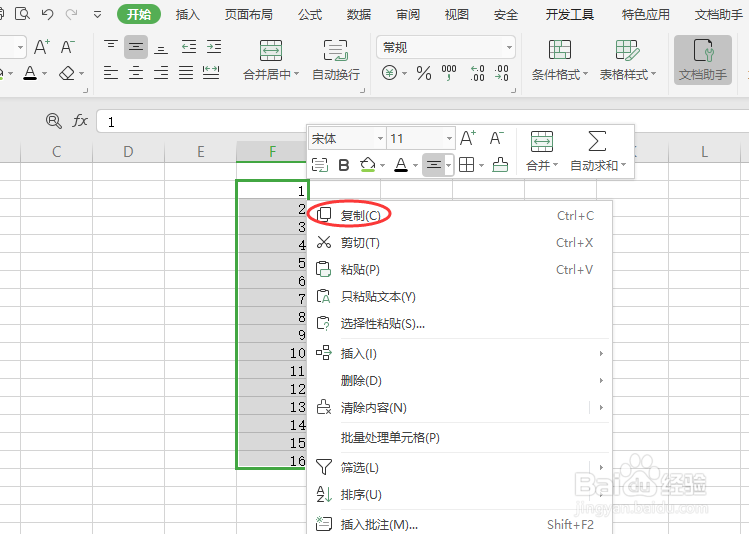
Task: Click font color A in mini toolbar
Action: (401, 165)
